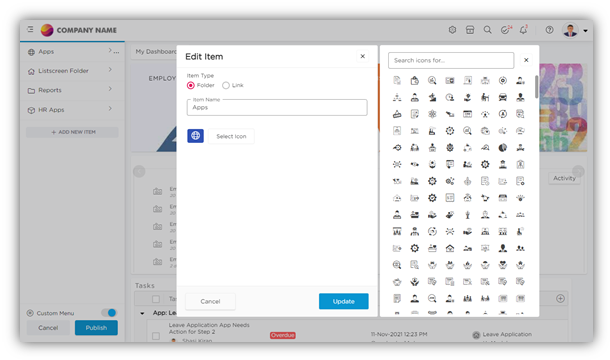The width and height of the screenshot is (610, 360).
Task: Open the store icon in top header
Action: [470, 30]
